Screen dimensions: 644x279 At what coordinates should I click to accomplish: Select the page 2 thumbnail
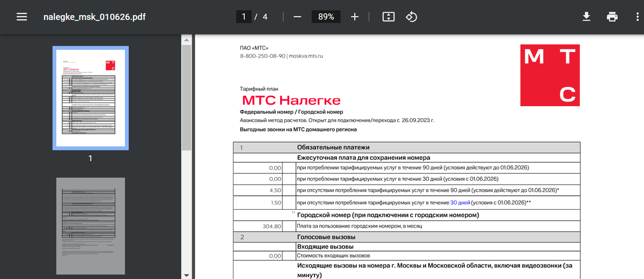pos(90,226)
